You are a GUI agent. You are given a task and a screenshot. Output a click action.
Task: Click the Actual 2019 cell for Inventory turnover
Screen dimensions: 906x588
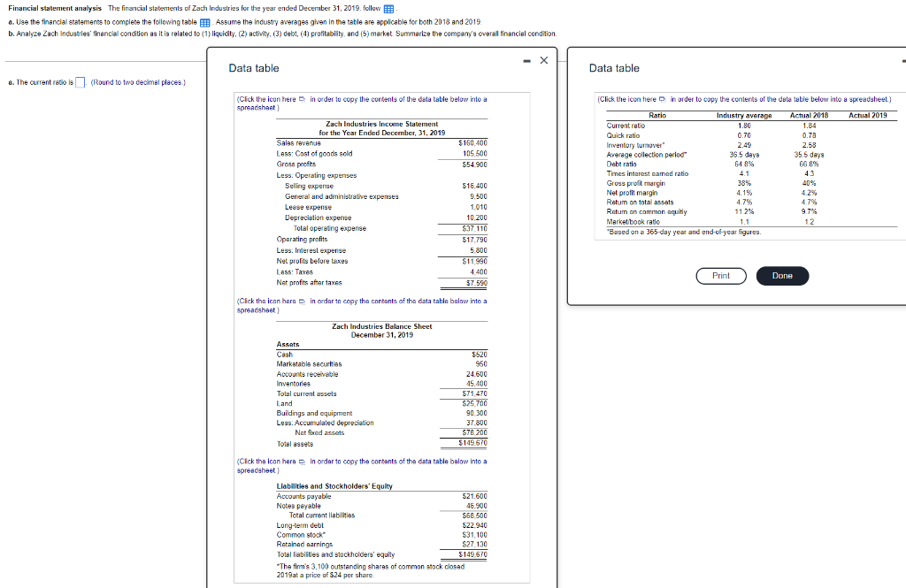867,146
